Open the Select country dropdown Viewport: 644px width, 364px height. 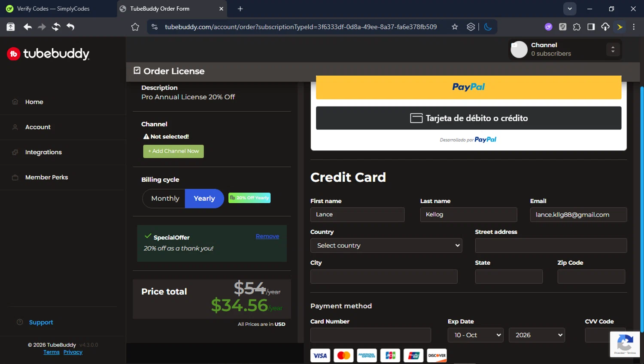pyautogui.click(x=386, y=245)
